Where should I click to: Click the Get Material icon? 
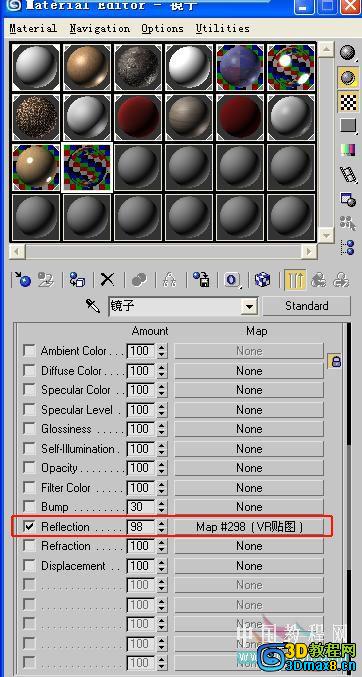(x=22, y=280)
